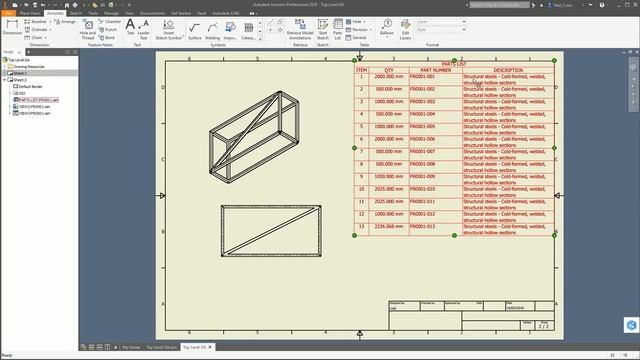Click the 2236.068 mm quantity cell
This screenshot has width=640, height=360.
389,229
